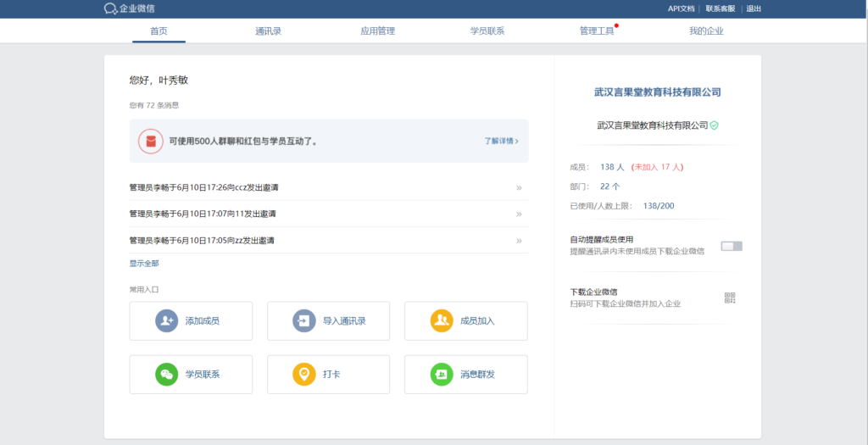The width and height of the screenshot is (868, 445).
Task: Click the 消息群发 shortcut label
Action: coord(478,375)
